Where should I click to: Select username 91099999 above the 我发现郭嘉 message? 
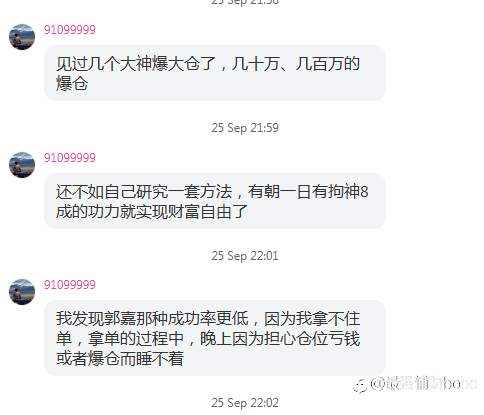(x=70, y=284)
